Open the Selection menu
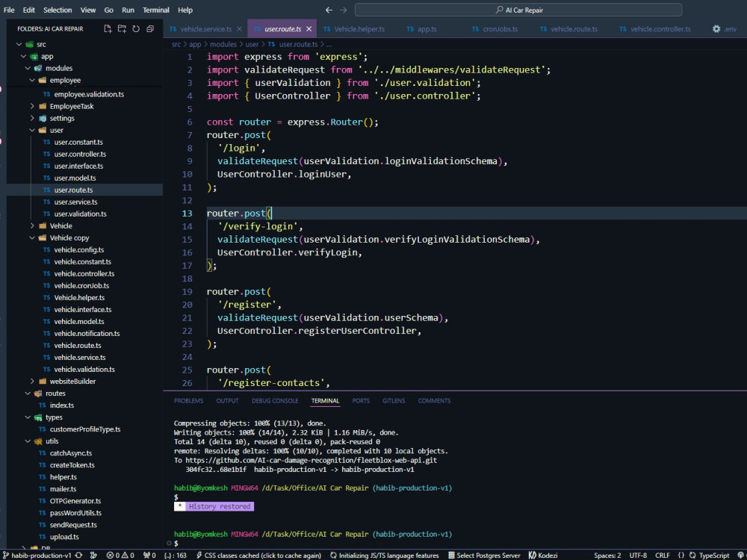Image resolution: width=747 pixels, height=560 pixels. coord(58,10)
